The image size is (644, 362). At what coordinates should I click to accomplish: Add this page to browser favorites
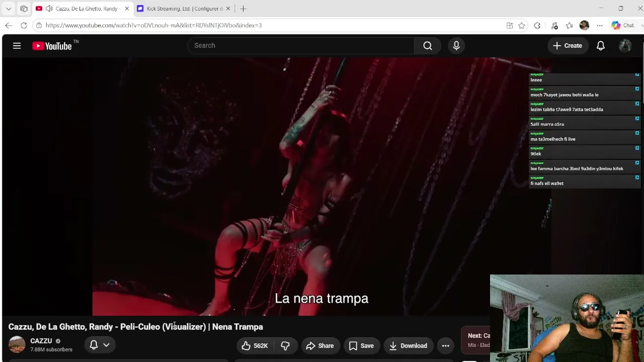pyautogui.click(x=522, y=26)
